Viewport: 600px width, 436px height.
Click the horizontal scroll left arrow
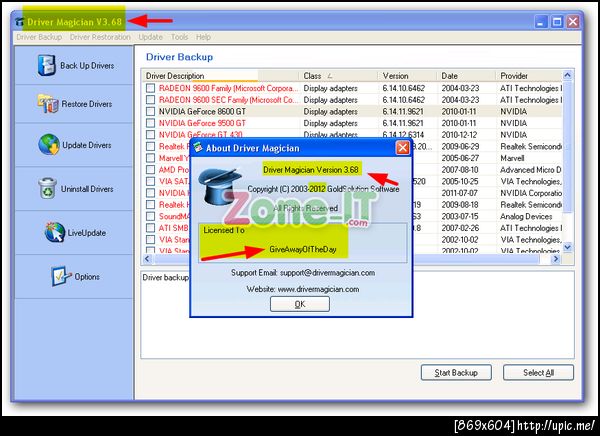click(x=147, y=259)
